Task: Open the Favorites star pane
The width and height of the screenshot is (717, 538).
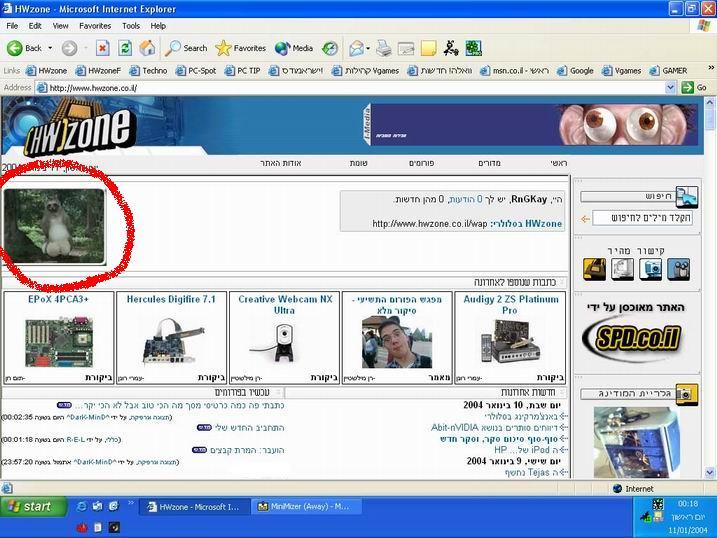Action: click(241, 48)
